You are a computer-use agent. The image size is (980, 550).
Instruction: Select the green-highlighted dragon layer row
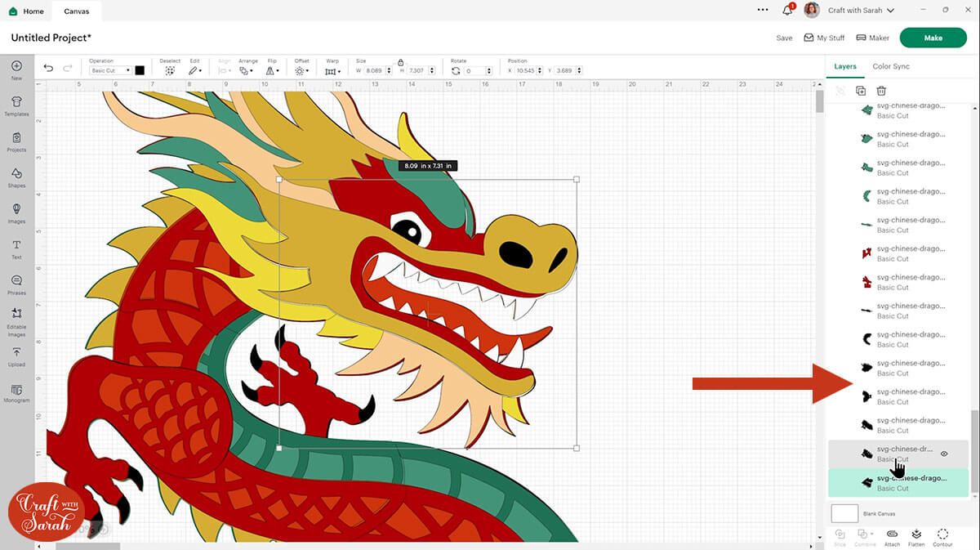pos(898,483)
